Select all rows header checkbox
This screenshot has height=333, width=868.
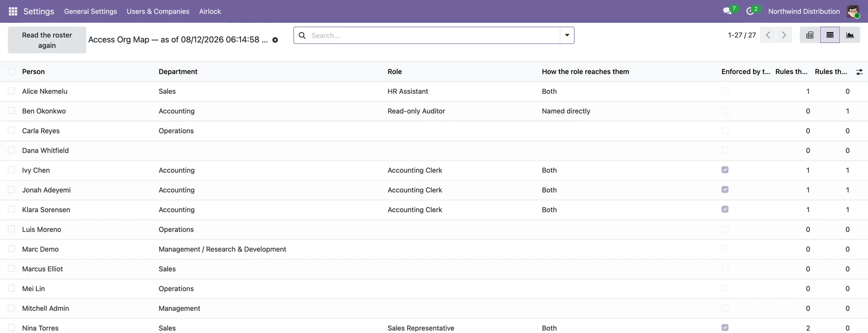coord(11,72)
